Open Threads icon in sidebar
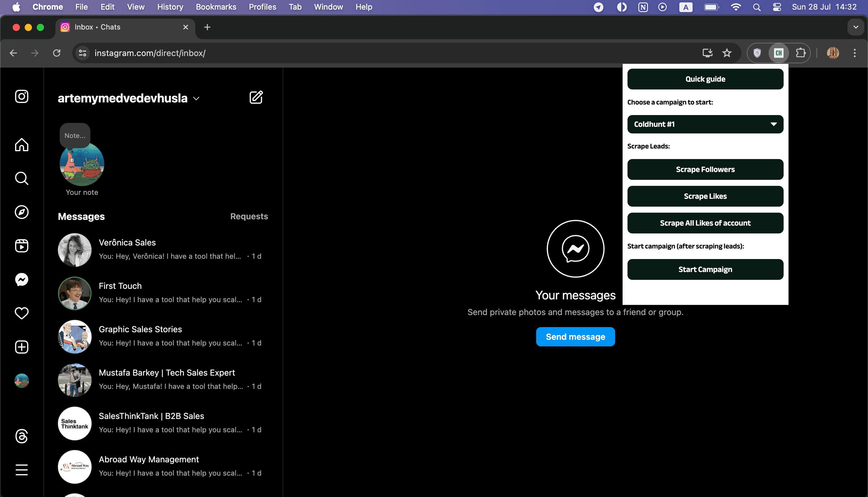The height and width of the screenshot is (497, 868). 21,436
